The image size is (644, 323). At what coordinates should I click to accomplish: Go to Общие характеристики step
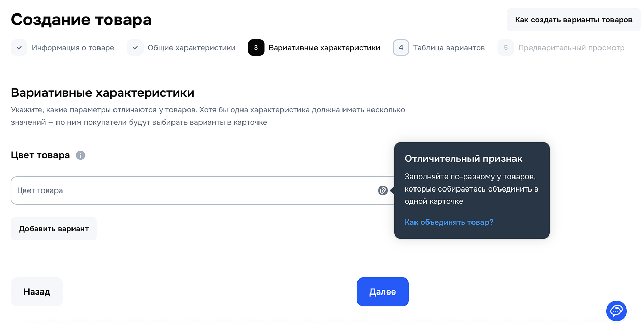point(192,48)
